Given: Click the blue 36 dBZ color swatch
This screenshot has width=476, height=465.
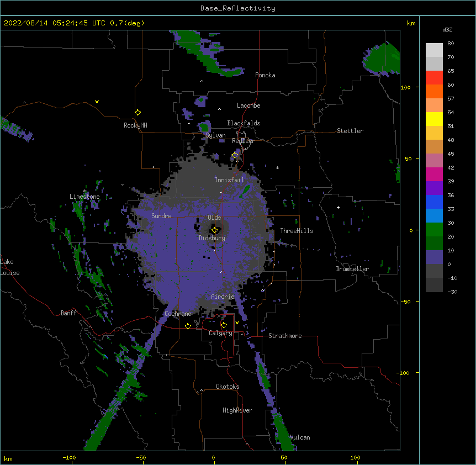Looking at the screenshot, I should tap(434, 202).
